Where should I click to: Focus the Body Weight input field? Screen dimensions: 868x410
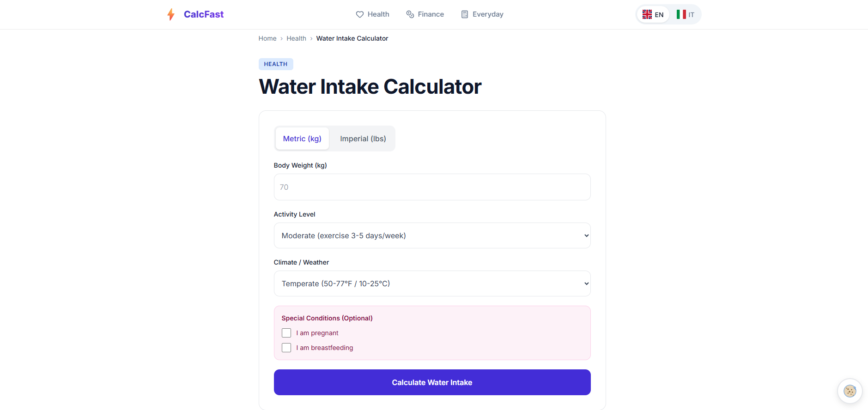pyautogui.click(x=432, y=187)
